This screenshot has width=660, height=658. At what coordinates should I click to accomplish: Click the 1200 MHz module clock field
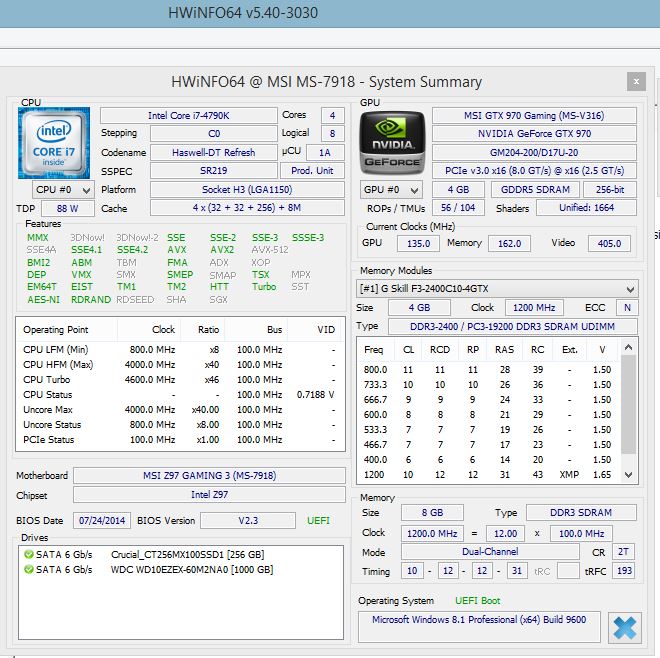(534, 308)
